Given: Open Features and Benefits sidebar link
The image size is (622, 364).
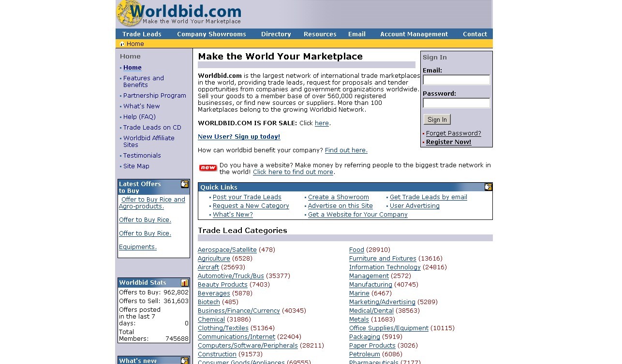Looking at the screenshot, I should click(x=144, y=81).
